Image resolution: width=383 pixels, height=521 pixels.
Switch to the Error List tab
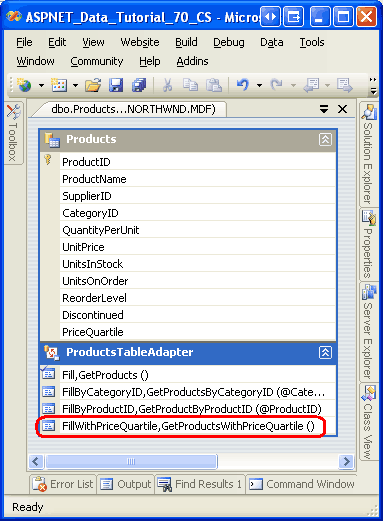click(63, 484)
